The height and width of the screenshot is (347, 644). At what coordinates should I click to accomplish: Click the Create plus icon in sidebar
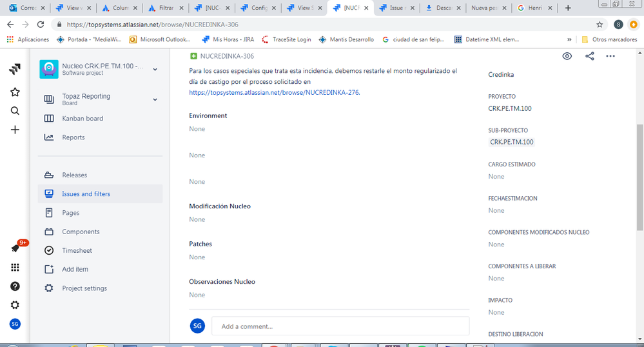click(15, 130)
